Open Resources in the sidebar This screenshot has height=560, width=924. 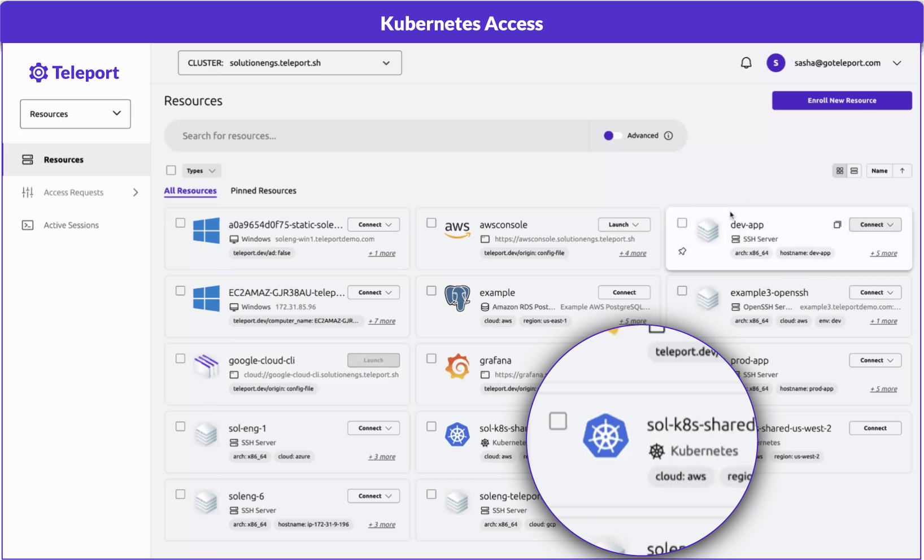click(76, 160)
